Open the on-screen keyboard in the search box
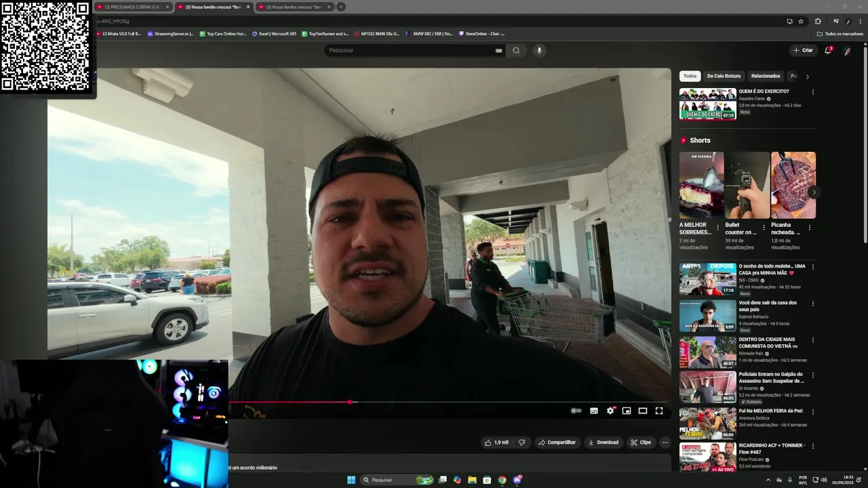868x488 pixels. 499,50
